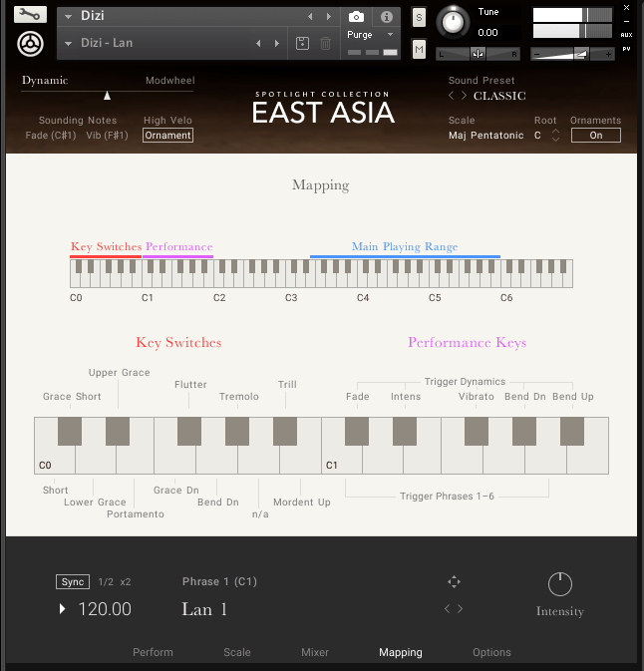Click the Tune value 0.00

[x=487, y=33]
